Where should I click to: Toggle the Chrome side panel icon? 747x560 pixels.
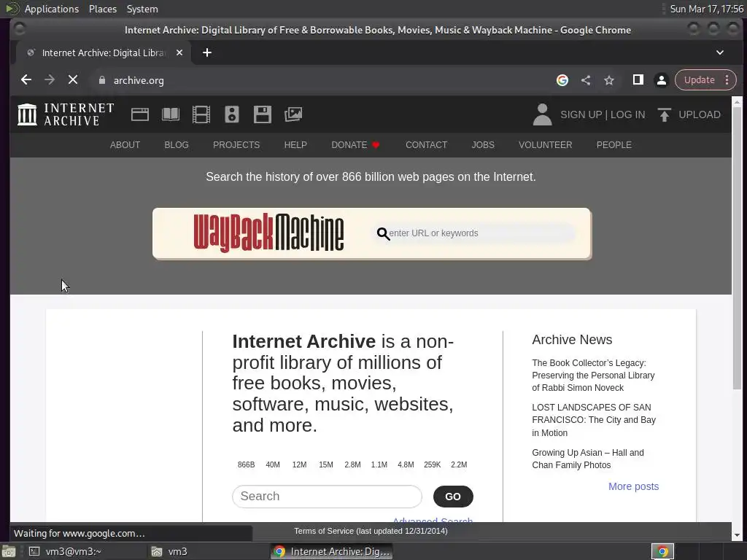click(x=638, y=80)
